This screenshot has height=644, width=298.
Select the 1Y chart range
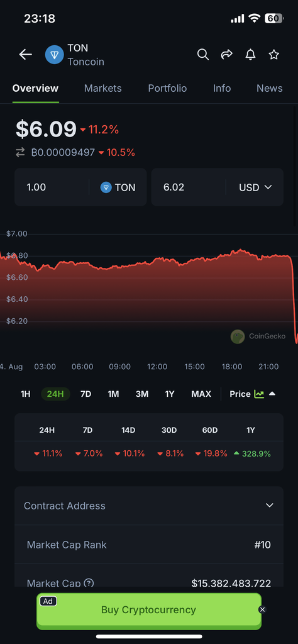click(x=170, y=394)
